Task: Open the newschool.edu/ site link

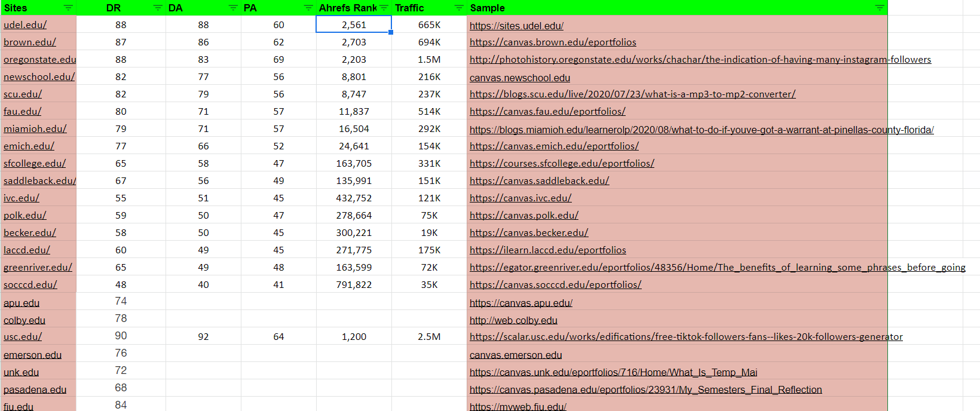Action: pyautogui.click(x=39, y=77)
